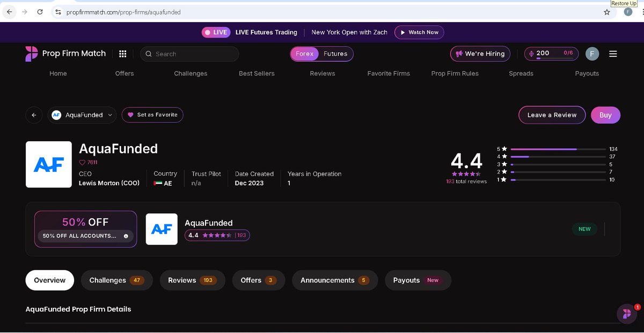644x333 pixels.
Task: Click the heart icon with 7611 likes
Action: (82, 162)
